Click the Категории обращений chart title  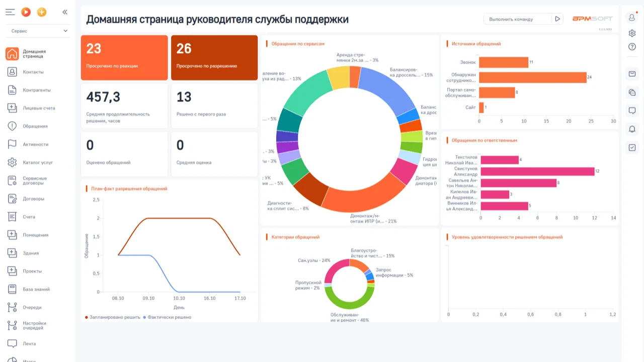(295, 237)
